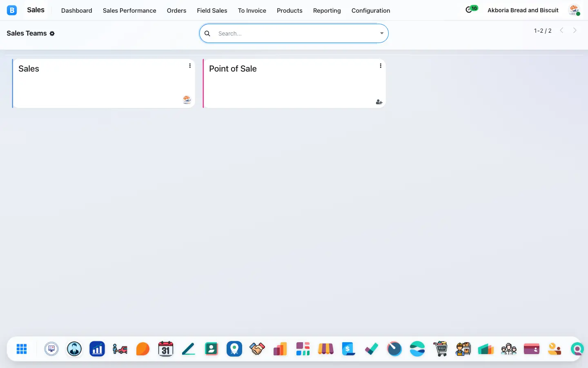Screen dimensions: 588x368
Task: Click the magnifier search icon in search bar
Action: point(207,34)
